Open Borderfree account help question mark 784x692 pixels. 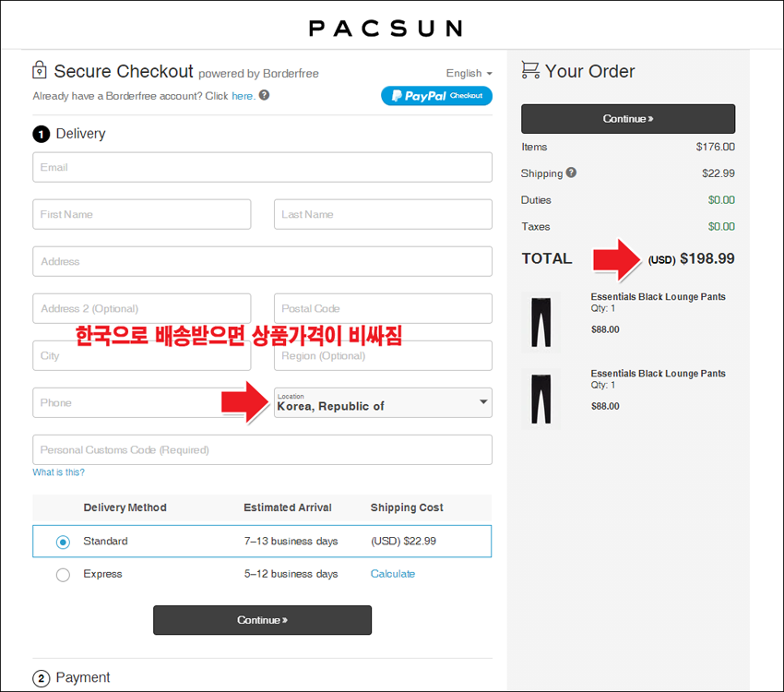(x=264, y=95)
